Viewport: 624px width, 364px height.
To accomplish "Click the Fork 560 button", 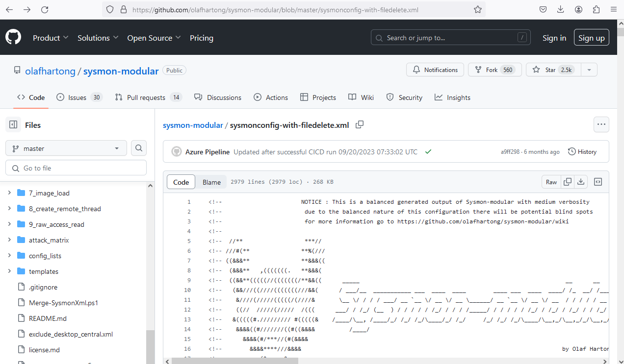I will click(494, 70).
